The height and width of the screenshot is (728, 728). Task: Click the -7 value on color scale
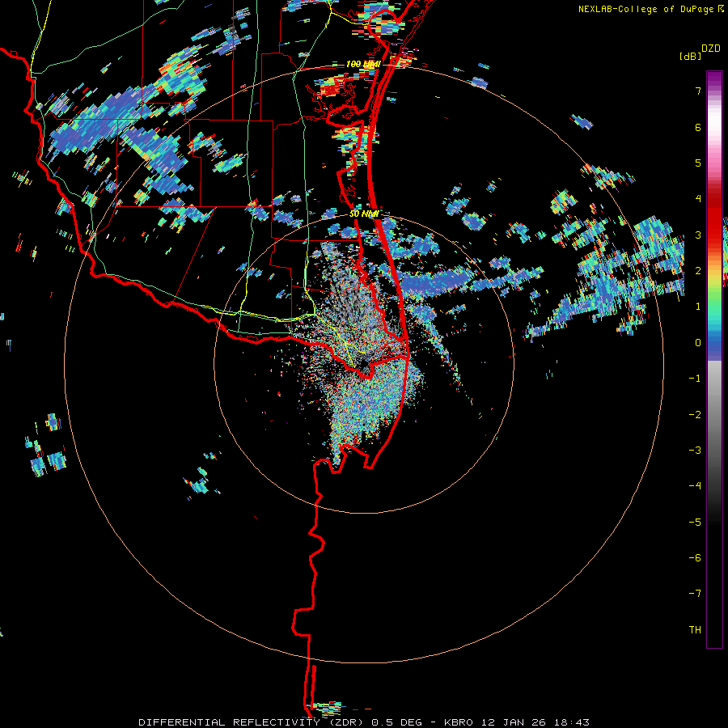tap(695, 594)
